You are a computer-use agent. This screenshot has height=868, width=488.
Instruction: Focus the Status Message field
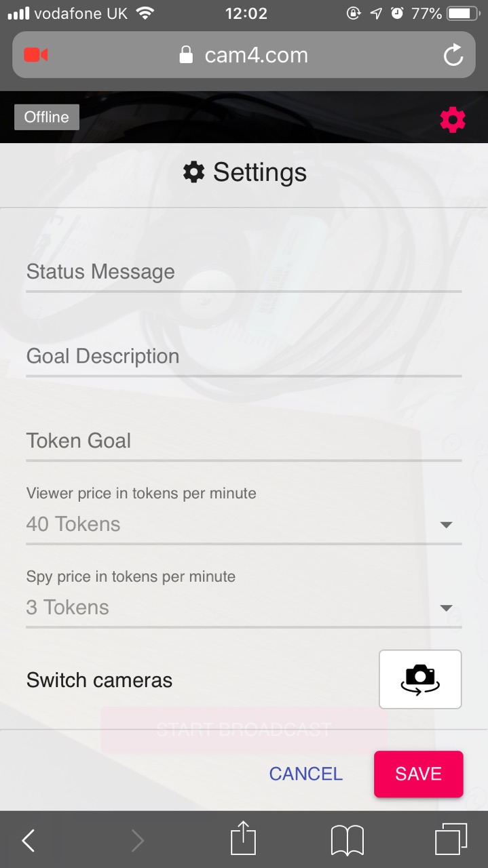coord(243,273)
